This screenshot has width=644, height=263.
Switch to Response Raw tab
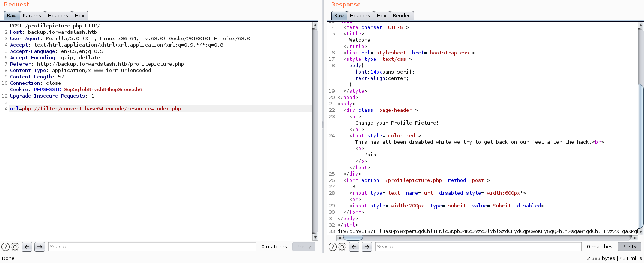pyautogui.click(x=339, y=16)
